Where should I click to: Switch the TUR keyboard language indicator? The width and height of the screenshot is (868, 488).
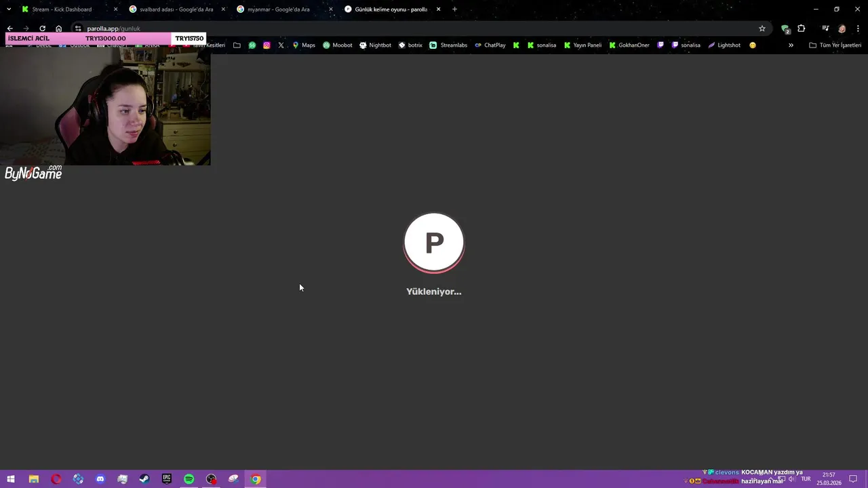(x=806, y=479)
